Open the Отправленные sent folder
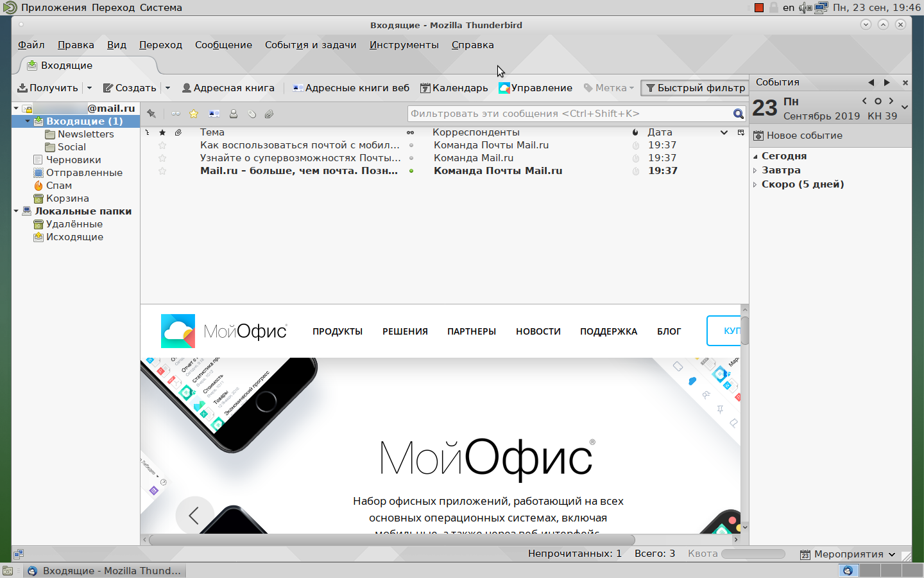This screenshot has width=924, height=578. pyautogui.click(x=84, y=173)
